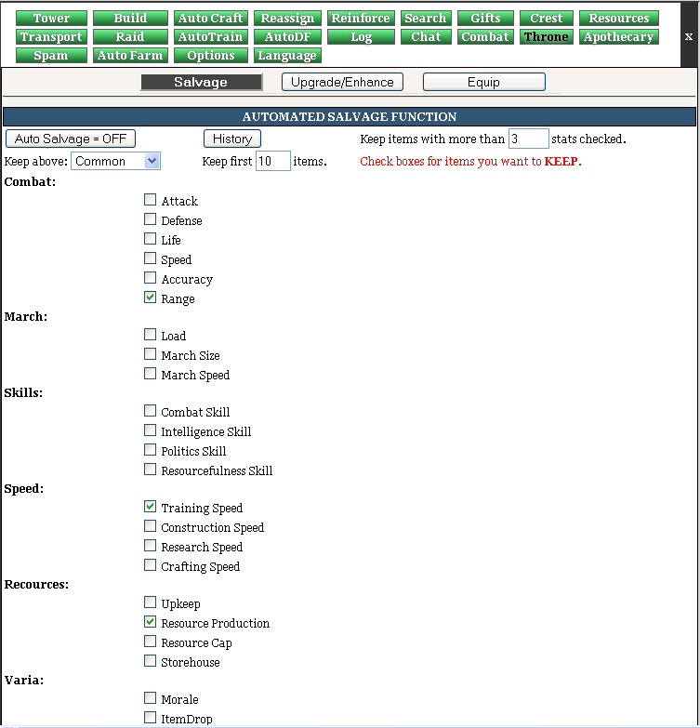Open the Tower tab

click(51, 18)
